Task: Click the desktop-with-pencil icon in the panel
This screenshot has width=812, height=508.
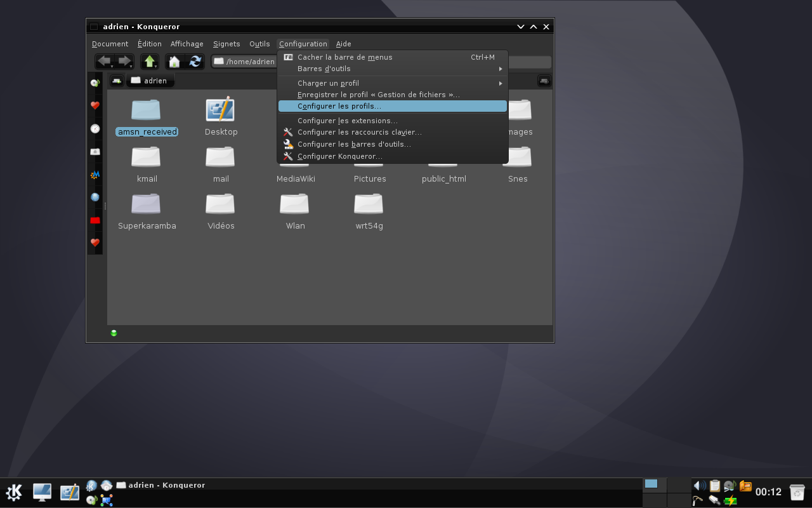Action: pyautogui.click(x=69, y=492)
